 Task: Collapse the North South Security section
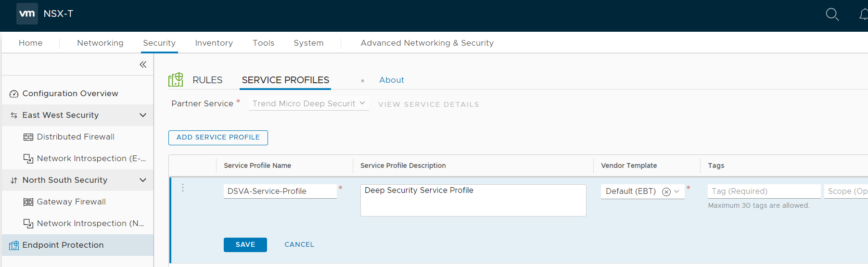(x=142, y=180)
